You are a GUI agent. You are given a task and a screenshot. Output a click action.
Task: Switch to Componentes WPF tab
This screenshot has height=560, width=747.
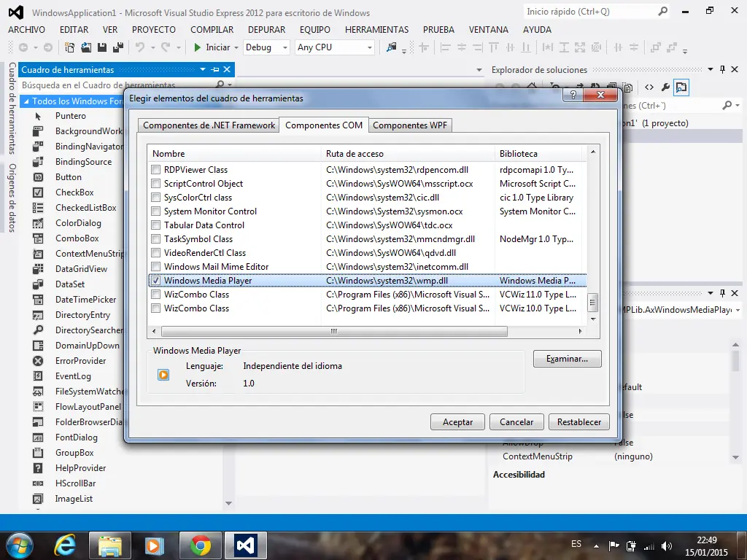[x=410, y=125]
